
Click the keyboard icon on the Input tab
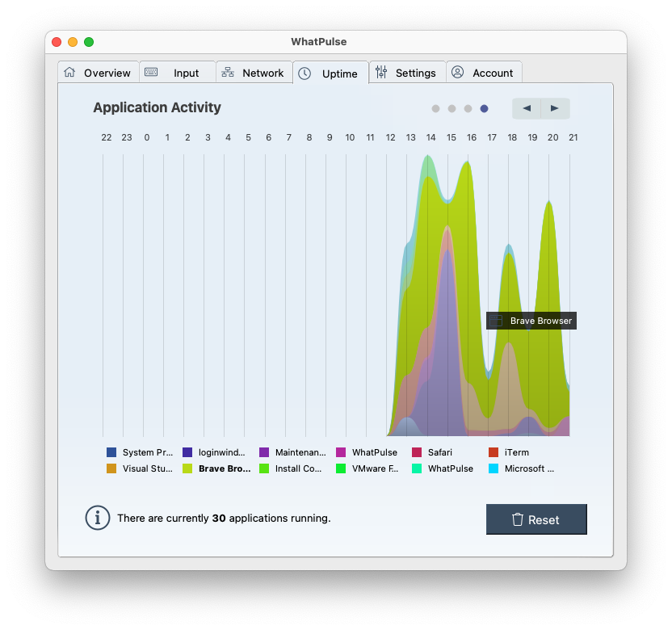coord(151,71)
